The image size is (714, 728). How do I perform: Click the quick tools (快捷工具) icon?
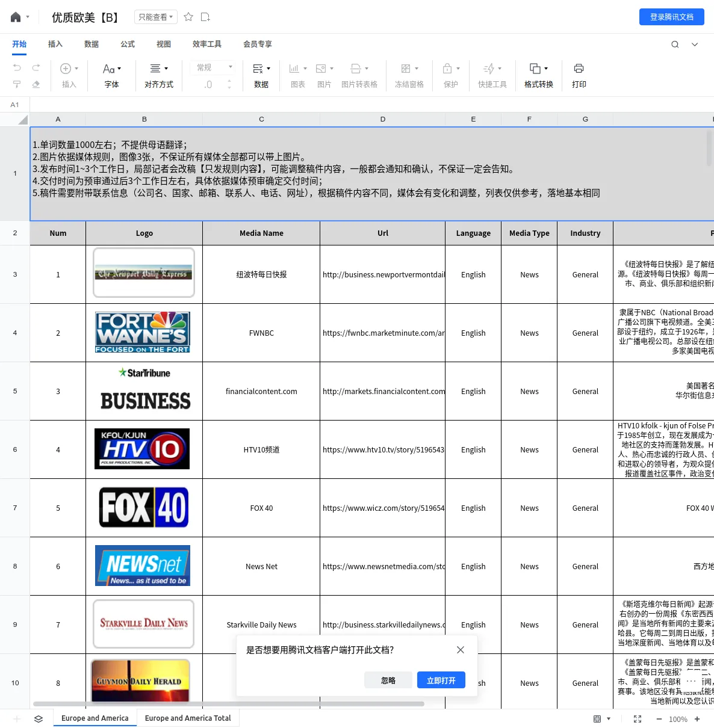(x=489, y=69)
